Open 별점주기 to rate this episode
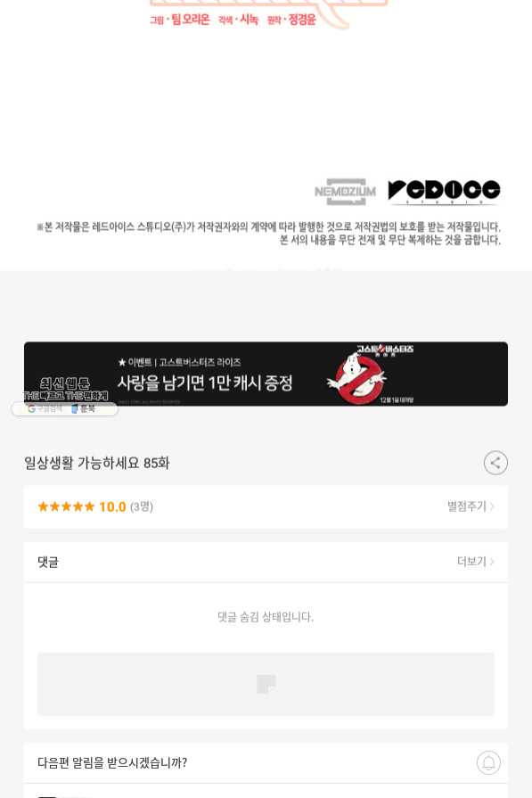The height and width of the screenshot is (798, 532). tap(471, 506)
